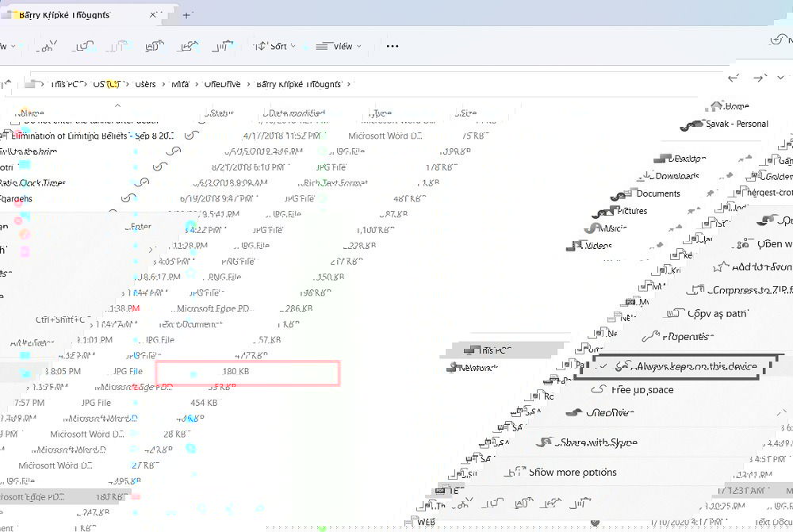Select Network in the navigation pane
The height and width of the screenshot is (532, 793).
click(473, 368)
